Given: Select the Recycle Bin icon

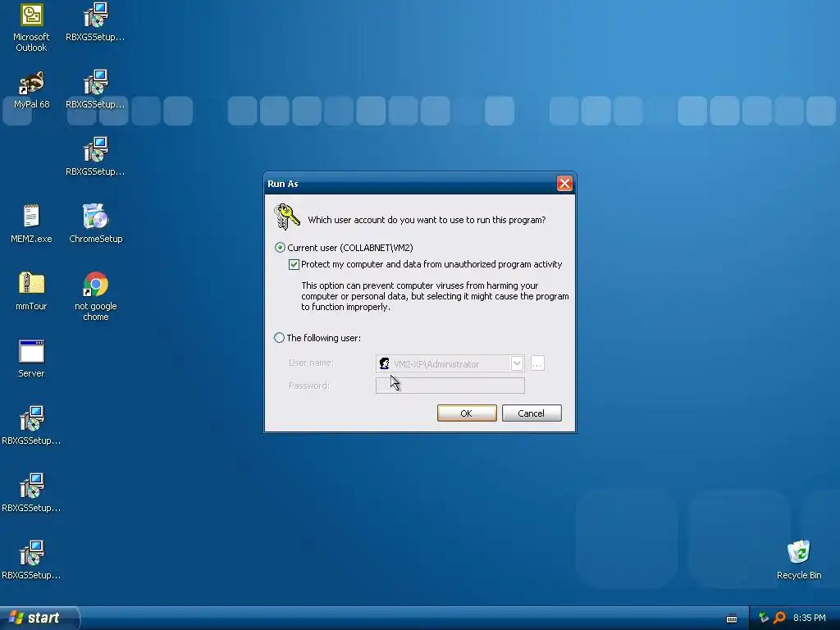Looking at the screenshot, I should click(799, 559).
